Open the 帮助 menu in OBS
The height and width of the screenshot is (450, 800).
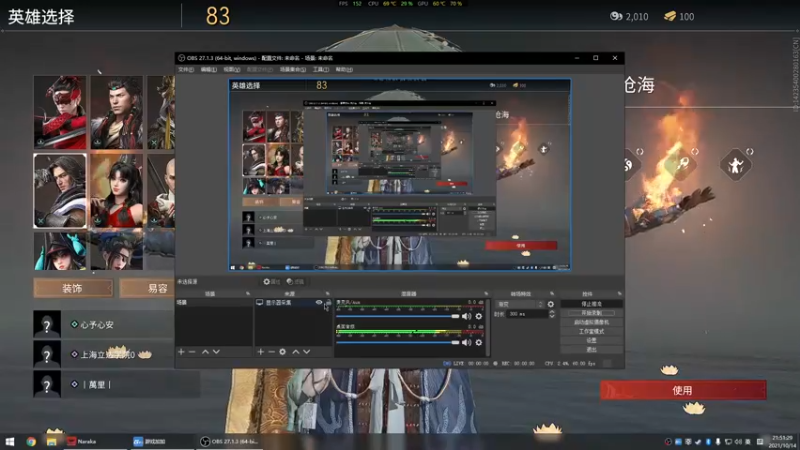point(344,69)
